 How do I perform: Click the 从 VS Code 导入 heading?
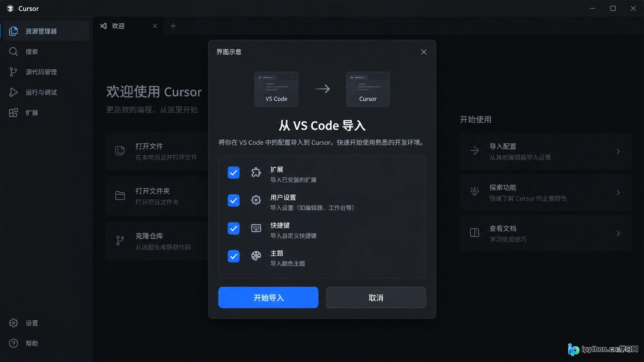322,125
